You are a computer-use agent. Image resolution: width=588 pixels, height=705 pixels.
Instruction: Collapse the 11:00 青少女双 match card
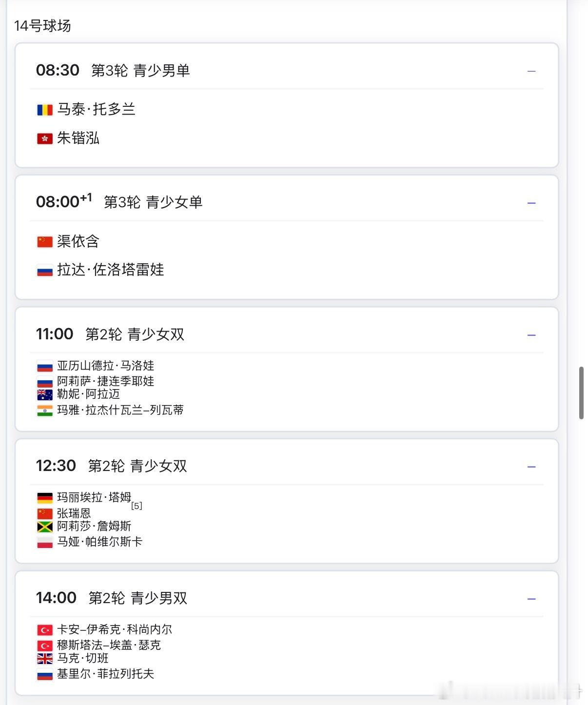(531, 335)
